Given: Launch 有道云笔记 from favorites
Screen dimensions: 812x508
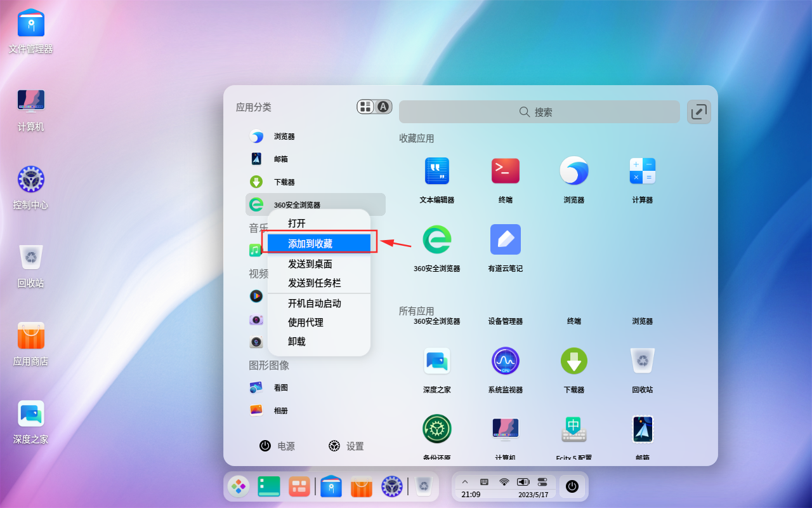Looking at the screenshot, I should (505, 239).
